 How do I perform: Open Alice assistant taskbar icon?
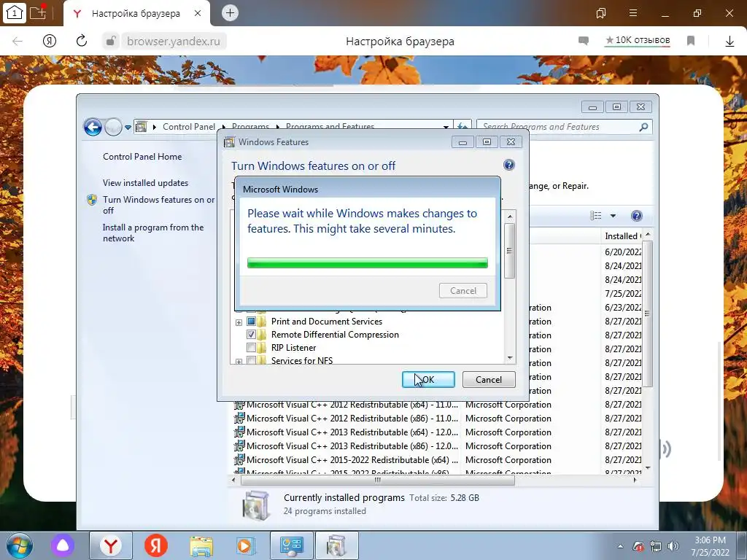[63, 545]
